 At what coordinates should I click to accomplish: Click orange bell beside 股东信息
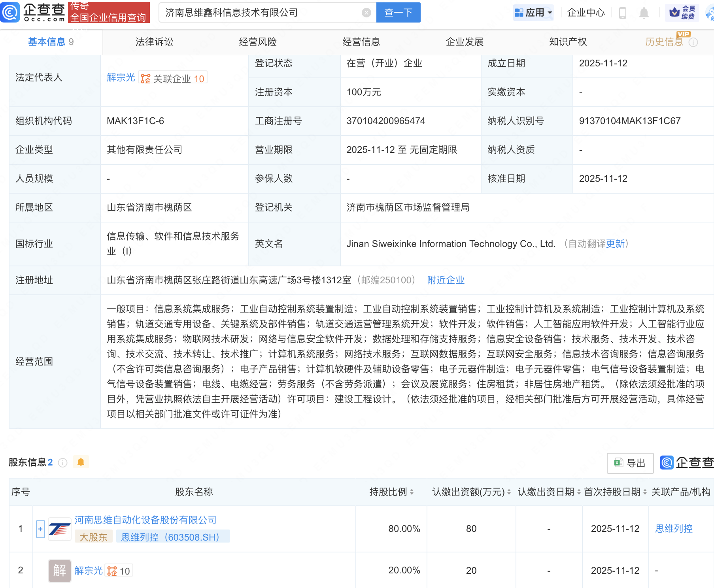click(81, 462)
